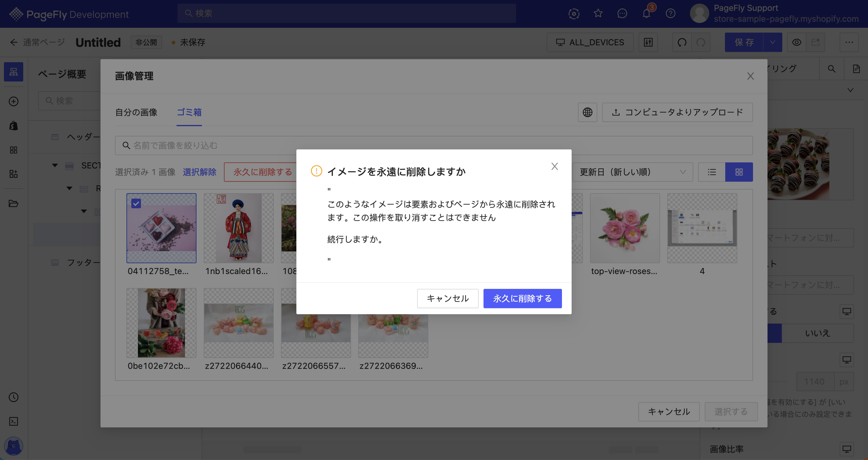The image size is (868, 460).
Task: Collapse the nested column tree arrow
Action: 84,211
